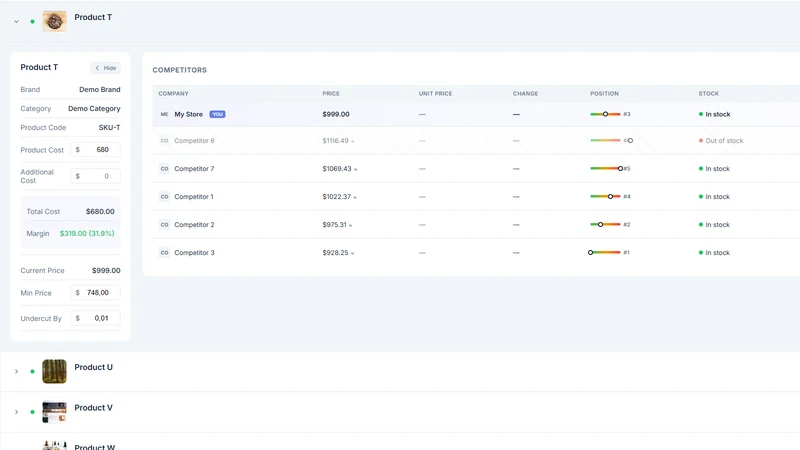Collapse the Product T row chevron
Screen dimensions: 800x450
point(16,21)
